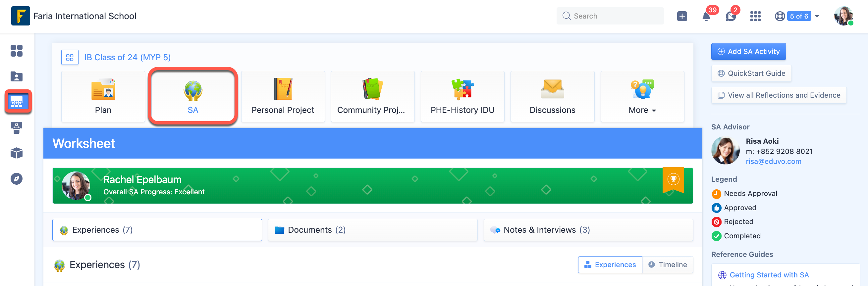This screenshot has width=868, height=286.
Task: Click the phone number +852 9208 8021
Action: click(x=784, y=151)
